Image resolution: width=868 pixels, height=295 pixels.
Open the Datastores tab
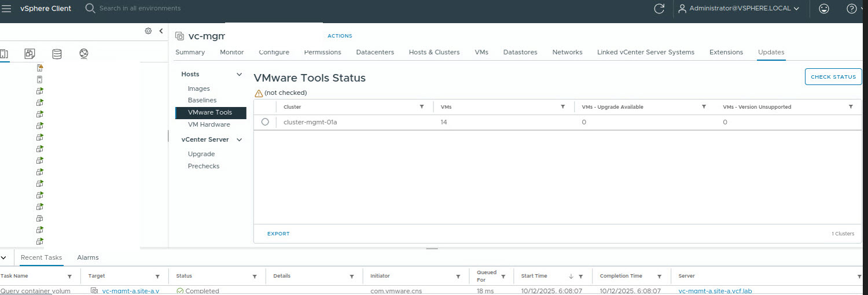(520, 52)
